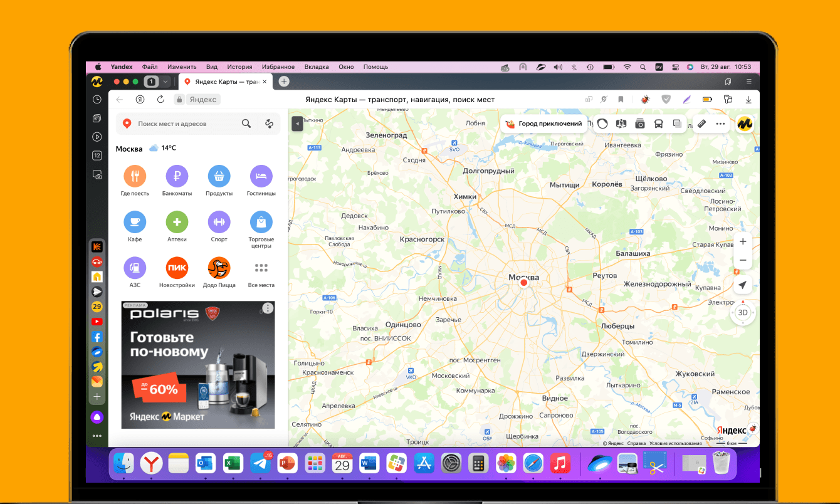Add a site to the sidebar

coord(97,397)
